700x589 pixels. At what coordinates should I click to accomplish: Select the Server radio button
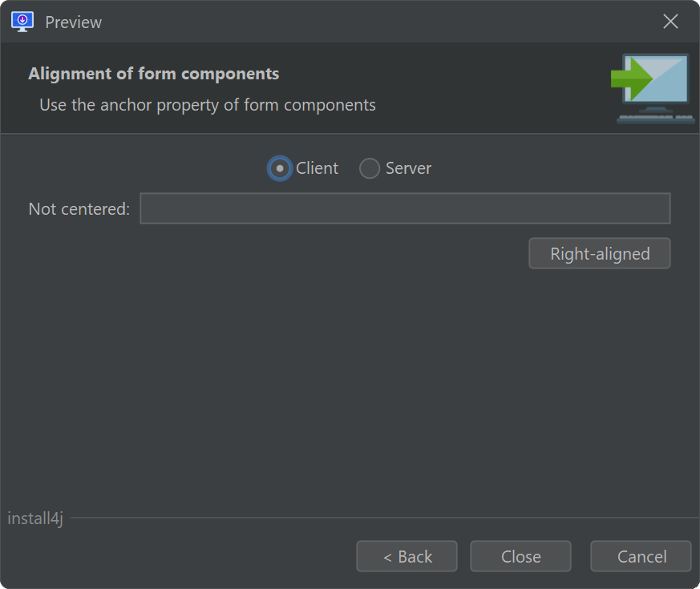tap(370, 168)
